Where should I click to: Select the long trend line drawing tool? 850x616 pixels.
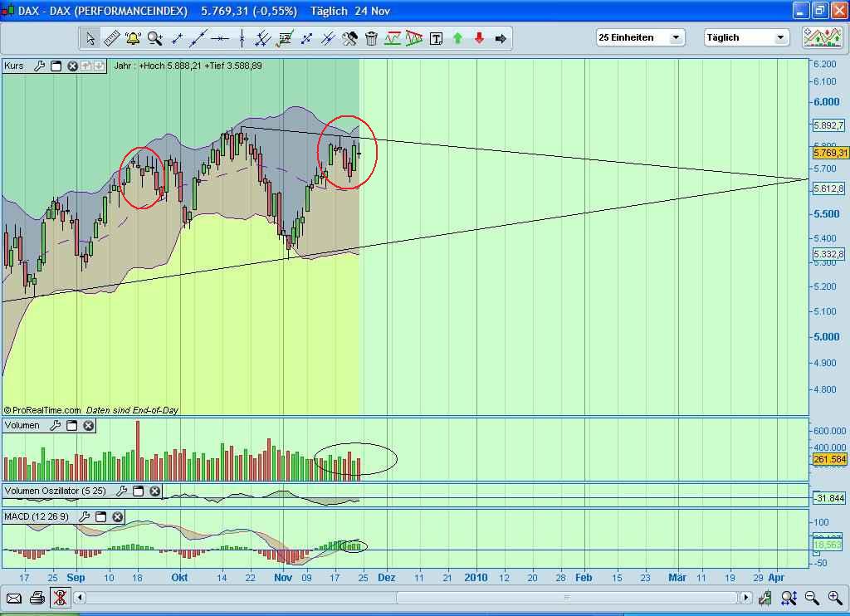tap(198, 38)
